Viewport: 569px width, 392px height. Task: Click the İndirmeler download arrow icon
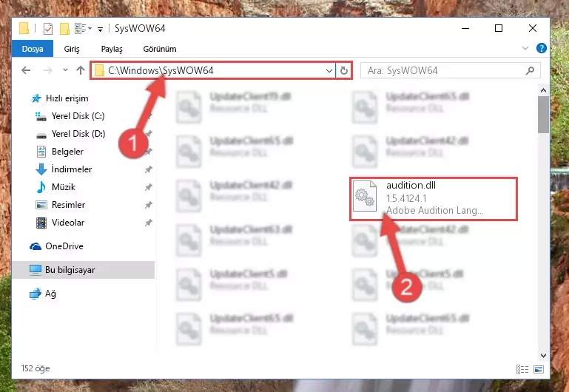tap(41, 169)
